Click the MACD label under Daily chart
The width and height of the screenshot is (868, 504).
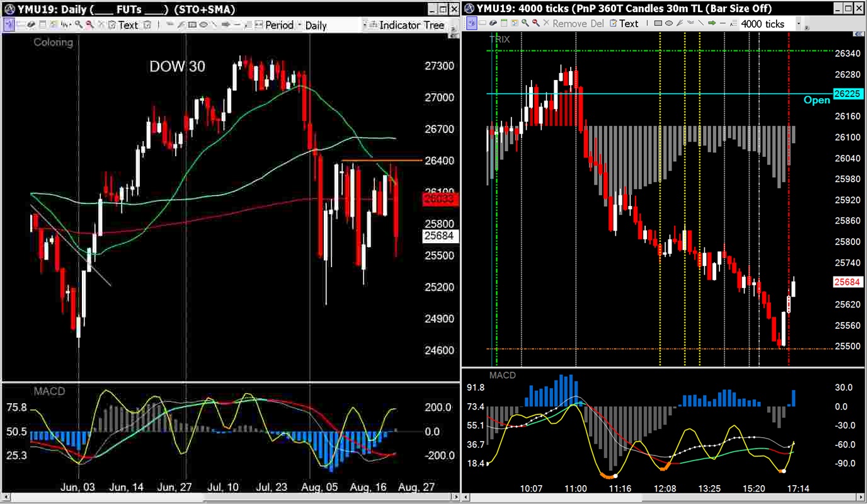tap(50, 391)
